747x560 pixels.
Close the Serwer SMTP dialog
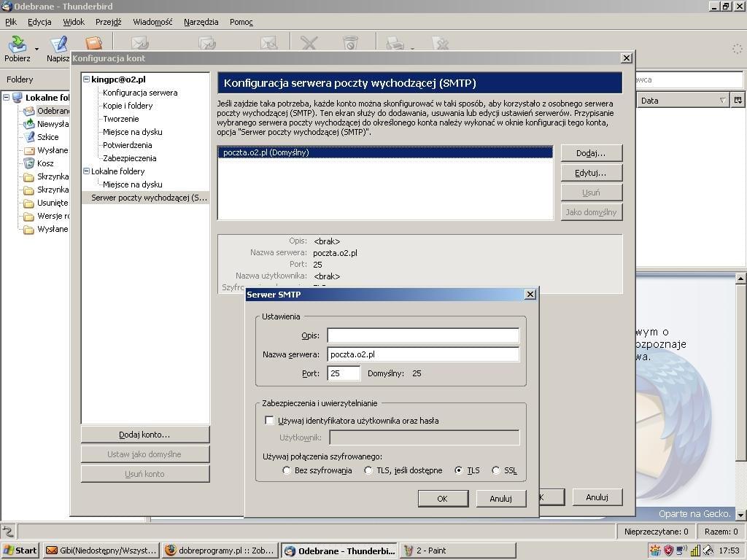[x=530, y=295]
